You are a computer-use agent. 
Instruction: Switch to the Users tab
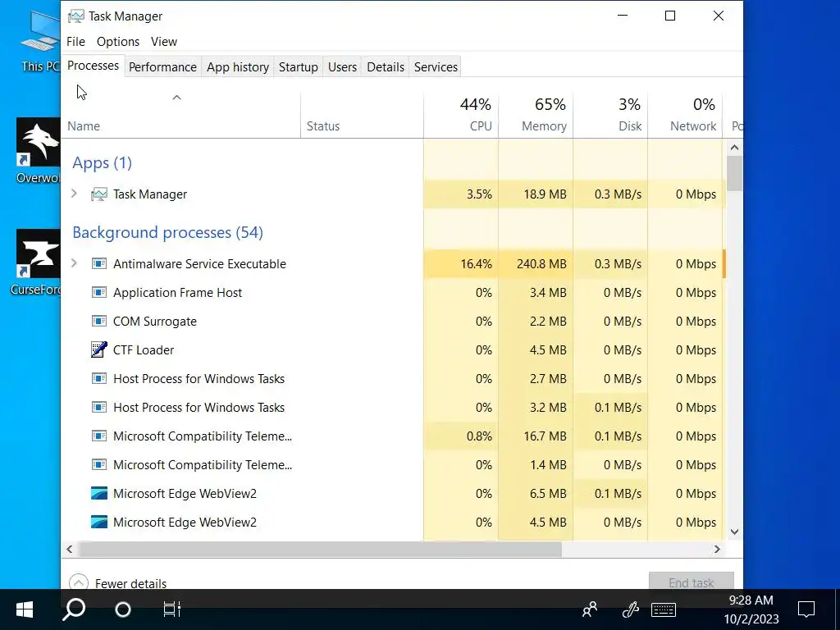[x=342, y=67]
